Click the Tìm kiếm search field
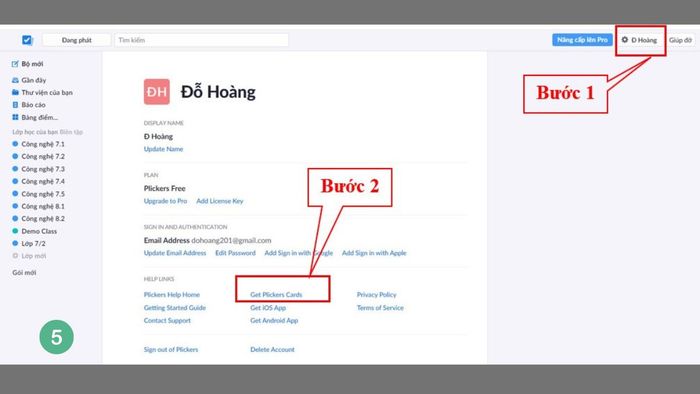 (x=201, y=40)
